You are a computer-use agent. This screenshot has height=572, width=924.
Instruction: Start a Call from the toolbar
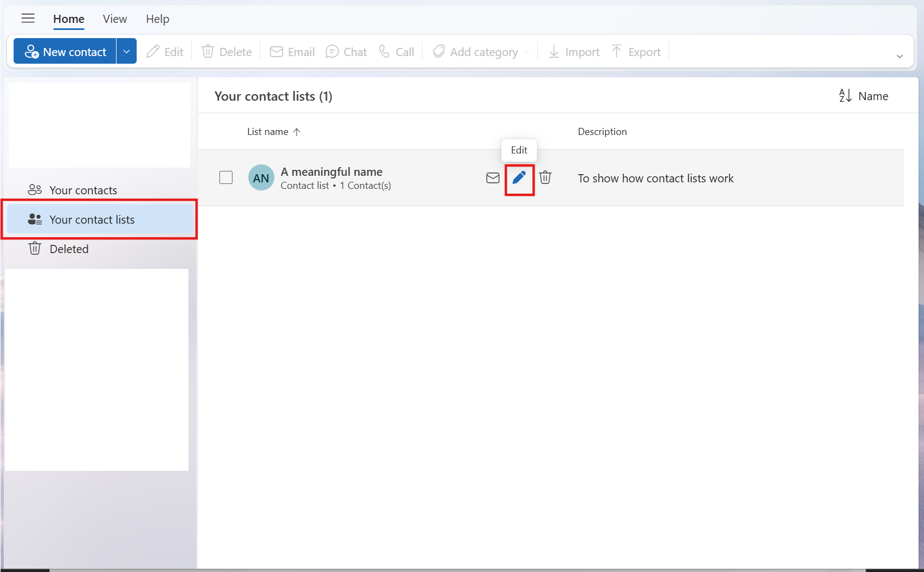point(396,51)
